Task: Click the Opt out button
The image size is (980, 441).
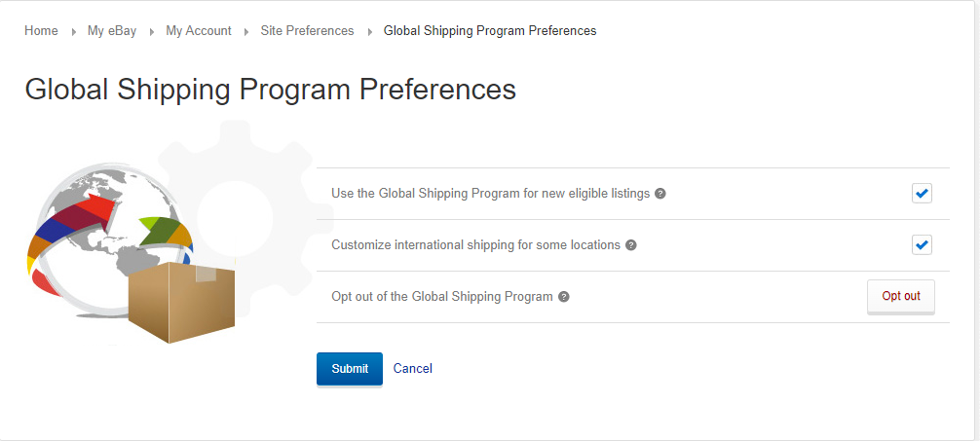Action: pyautogui.click(x=901, y=297)
